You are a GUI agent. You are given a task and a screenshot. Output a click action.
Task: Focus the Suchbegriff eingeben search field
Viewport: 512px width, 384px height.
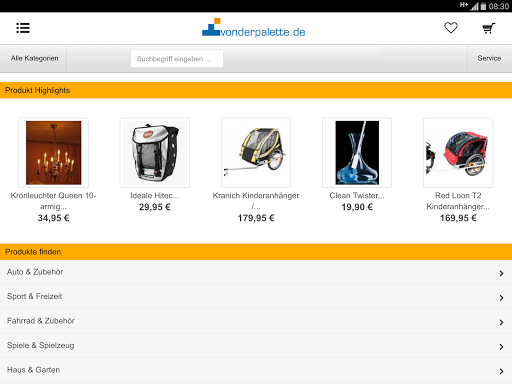coord(177,59)
